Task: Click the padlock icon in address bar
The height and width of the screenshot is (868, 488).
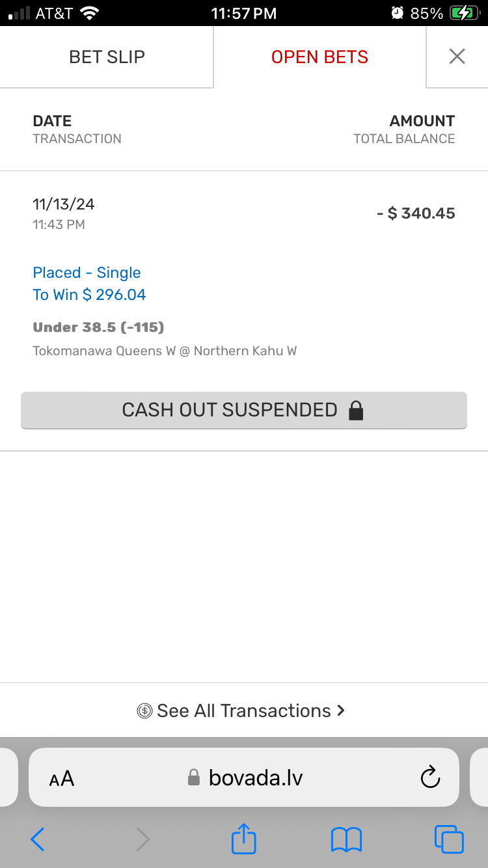Action: pos(193,778)
